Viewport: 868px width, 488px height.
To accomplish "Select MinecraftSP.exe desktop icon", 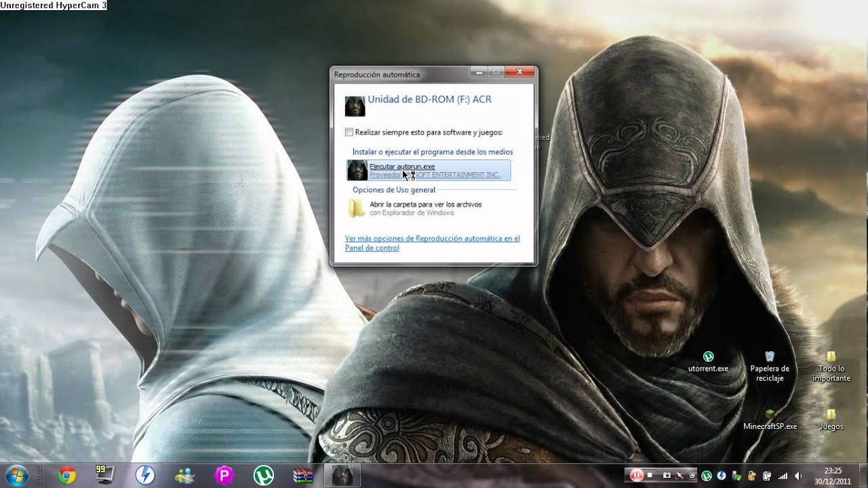I will (x=770, y=420).
